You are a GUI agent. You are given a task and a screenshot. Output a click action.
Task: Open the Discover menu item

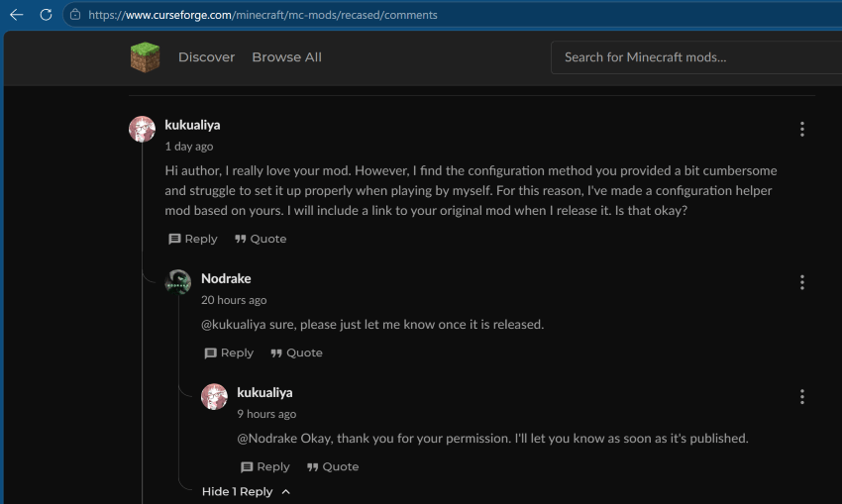[206, 56]
